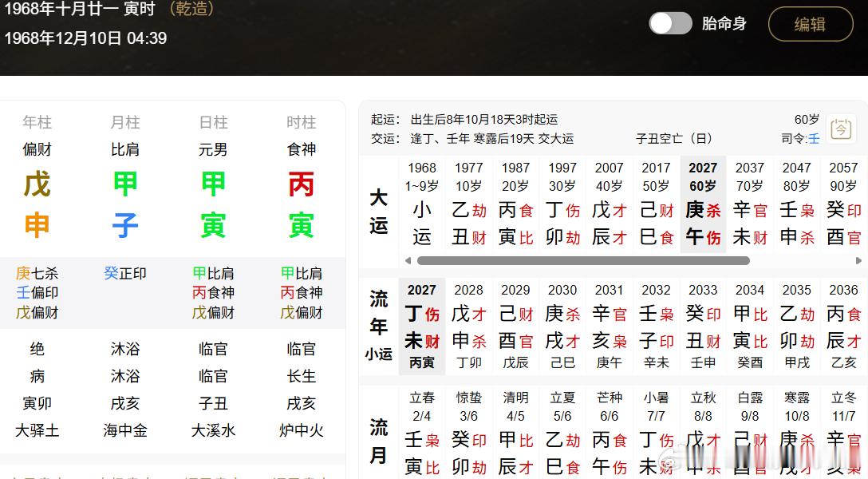The width and height of the screenshot is (868, 479).
Task: Click the 癸正印 hidden stem entry
Action: tap(125, 274)
